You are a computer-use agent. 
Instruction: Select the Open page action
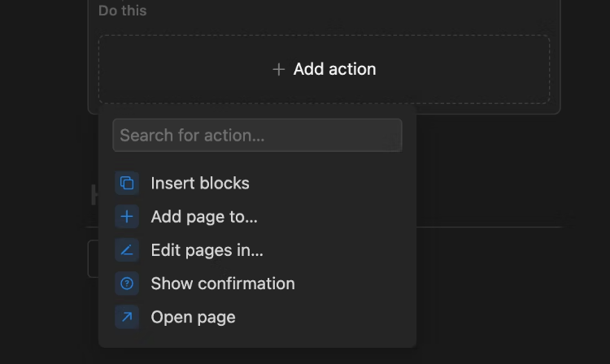257,317
